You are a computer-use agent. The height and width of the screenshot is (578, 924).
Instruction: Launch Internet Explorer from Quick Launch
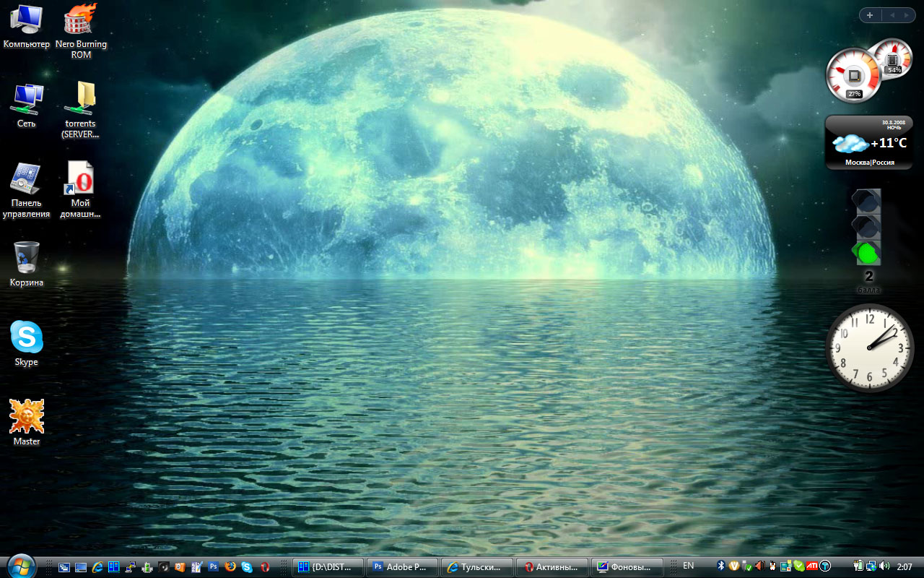(97, 567)
